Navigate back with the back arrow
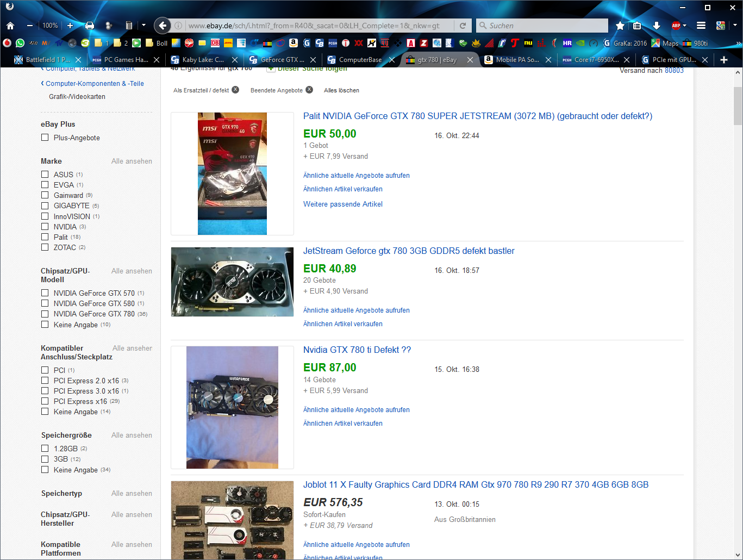743x560 pixels. pyautogui.click(x=162, y=26)
